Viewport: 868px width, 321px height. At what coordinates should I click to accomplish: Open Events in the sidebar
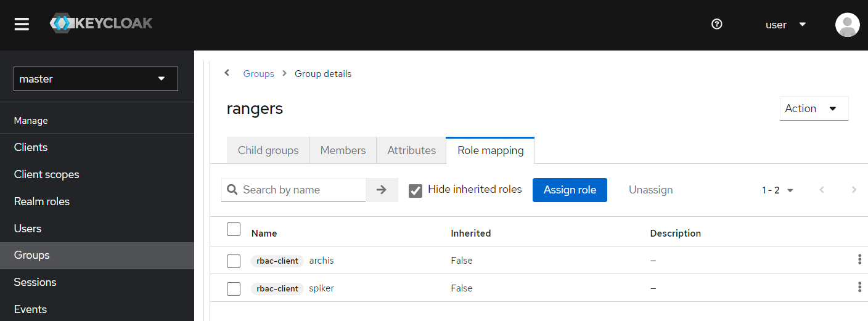[97, 309]
